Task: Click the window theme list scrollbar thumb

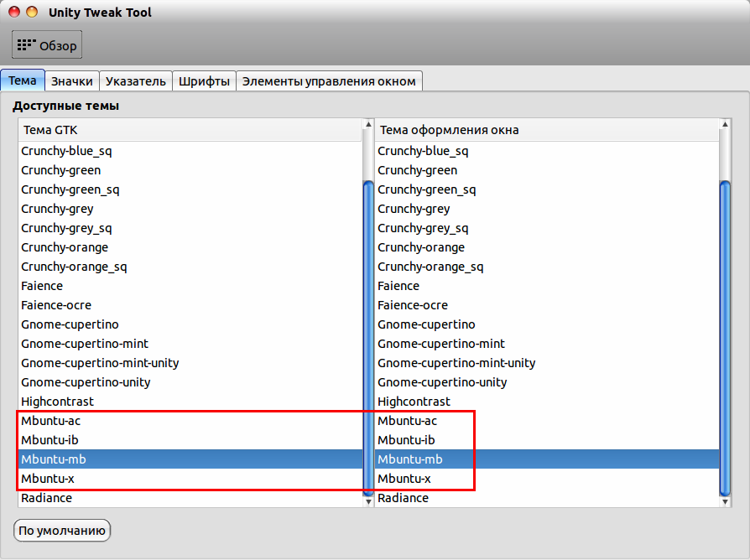Action: point(725,339)
